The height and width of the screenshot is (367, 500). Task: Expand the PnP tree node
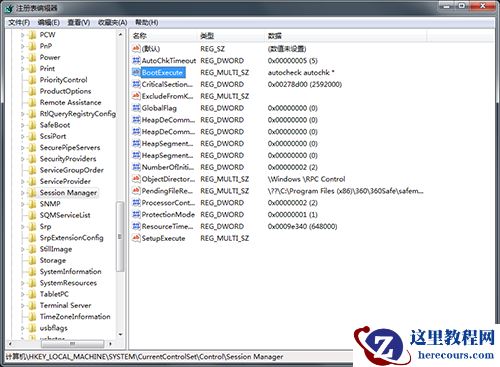tap(23, 46)
